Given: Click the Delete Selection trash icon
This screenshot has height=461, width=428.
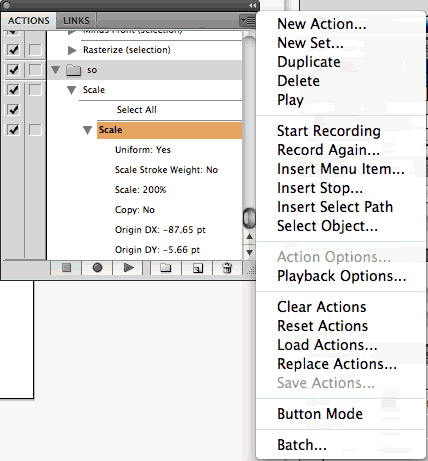Looking at the screenshot, I should click(228, 268).
